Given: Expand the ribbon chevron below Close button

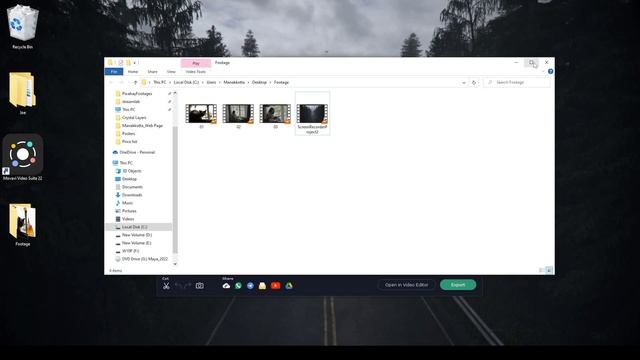Looking at the screenshot, I should (x=543, y=71).
